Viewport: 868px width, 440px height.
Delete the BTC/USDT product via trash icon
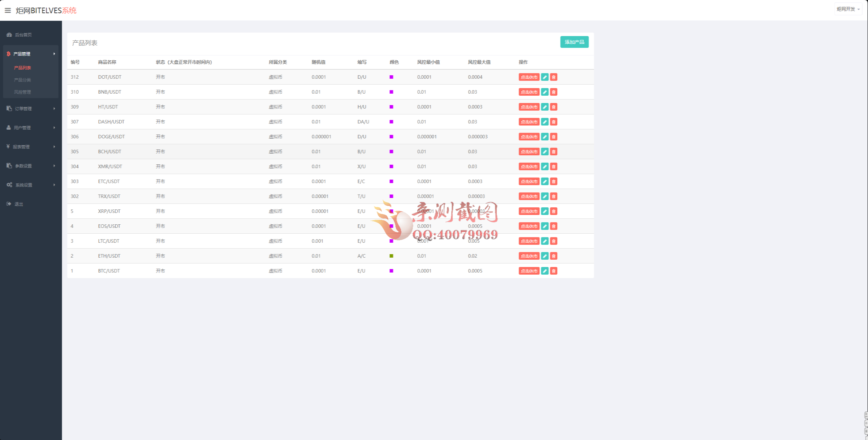pyautogui.click(x=553, y=271)
